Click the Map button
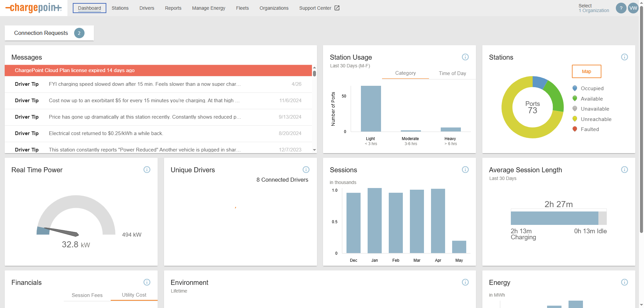The image size is (644, 308). [586, 71]
